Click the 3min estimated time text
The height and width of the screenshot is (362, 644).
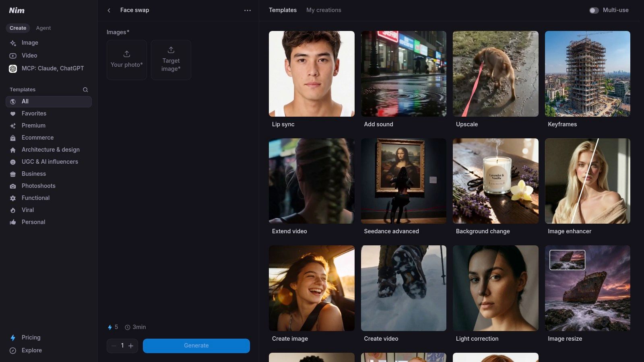[139, 327]
